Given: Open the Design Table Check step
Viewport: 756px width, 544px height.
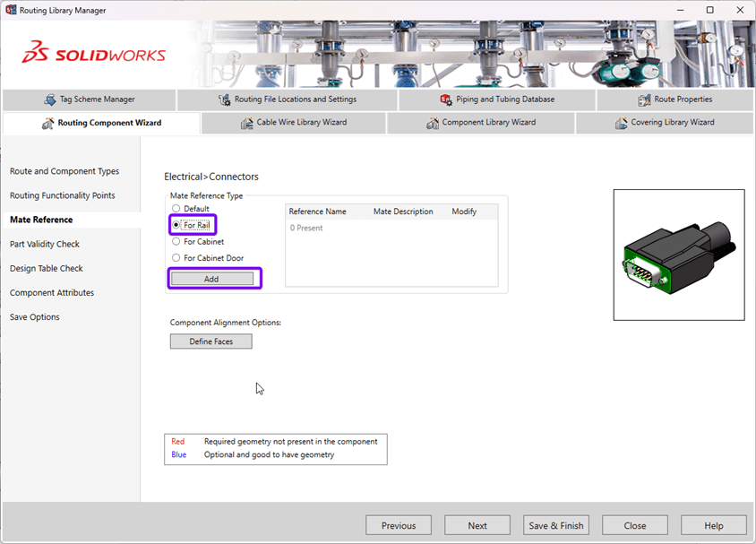Looking at the screenshot, I should tap(47, 268).
